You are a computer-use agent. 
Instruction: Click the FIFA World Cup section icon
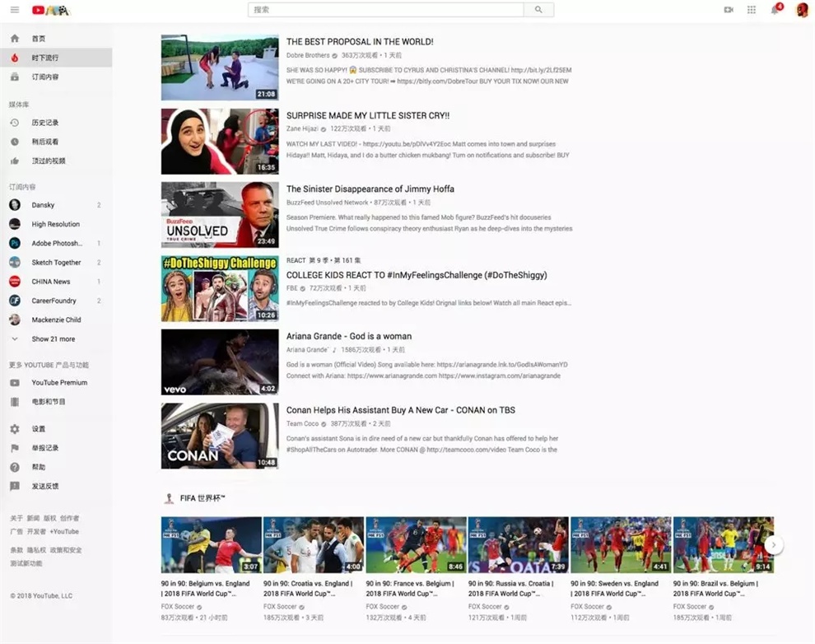169,498
